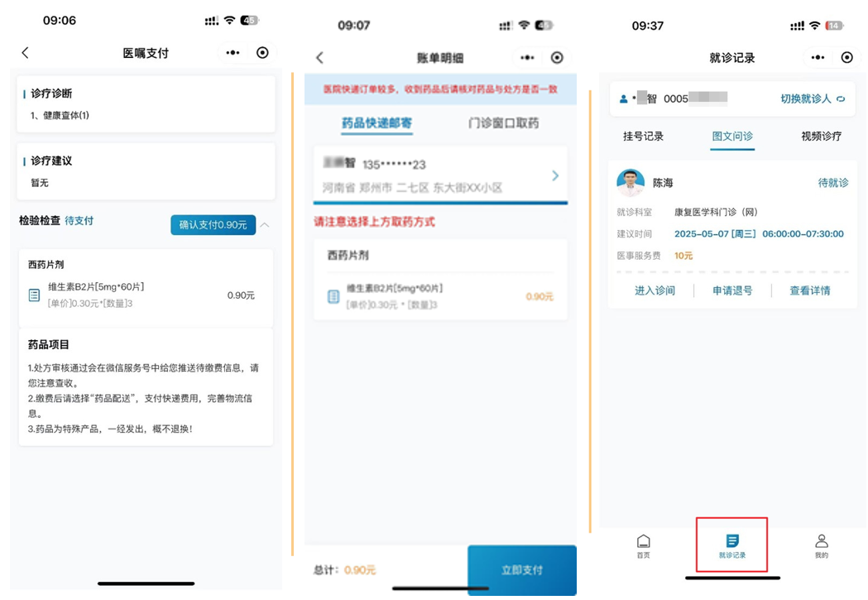Viewport: 868px width, 600px height.
Task: Click 查看详情 link
Action: coord(810,290)
